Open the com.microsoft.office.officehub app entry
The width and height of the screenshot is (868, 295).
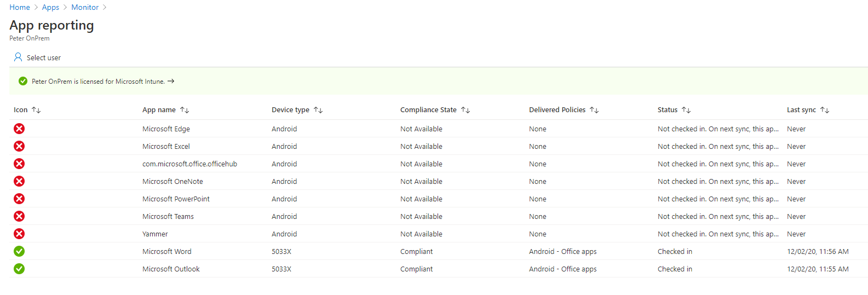(189, 164)
